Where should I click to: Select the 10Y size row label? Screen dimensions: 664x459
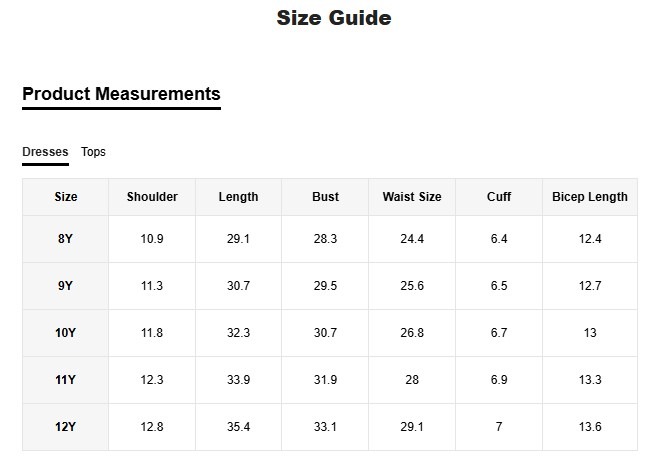pyautogui.click(x=65, y=333)
